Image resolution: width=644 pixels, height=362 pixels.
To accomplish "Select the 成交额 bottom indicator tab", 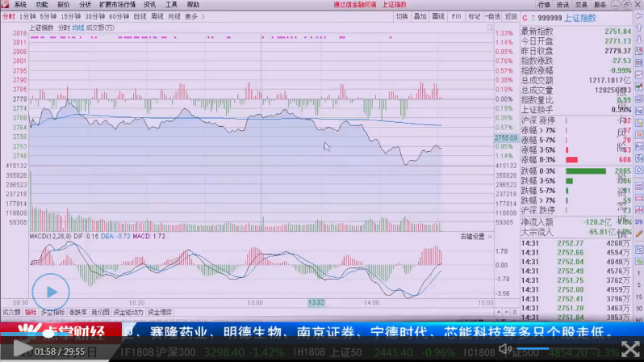I will [x=11, y=313].
